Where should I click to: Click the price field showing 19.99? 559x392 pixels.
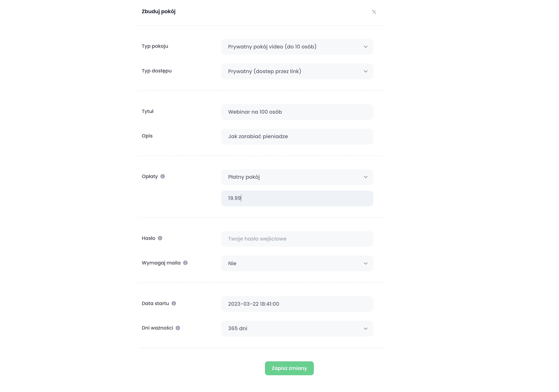point(297,198)
